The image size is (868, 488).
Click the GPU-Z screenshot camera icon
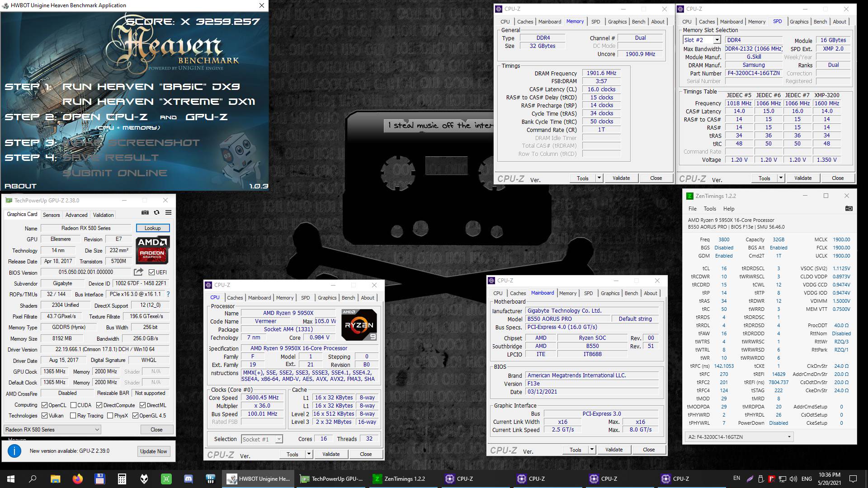pyautogui.click(x=145, y=212)
